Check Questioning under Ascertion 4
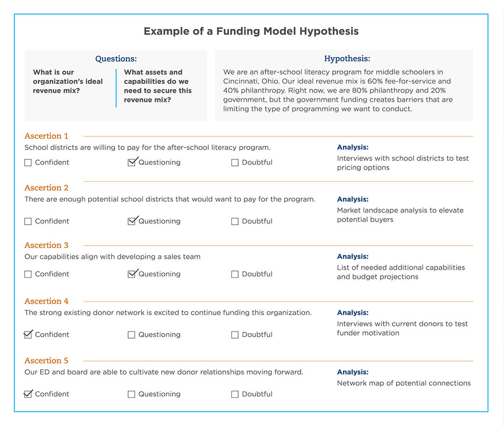The image size is (504, 426). tap(131, 335)
